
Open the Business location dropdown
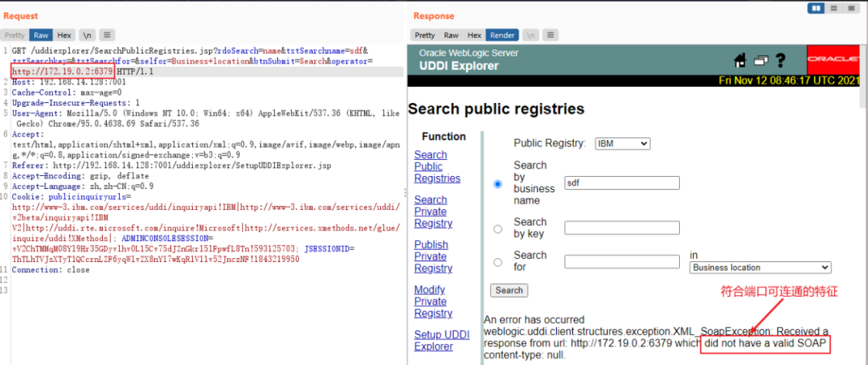click(x=760, y=268)
